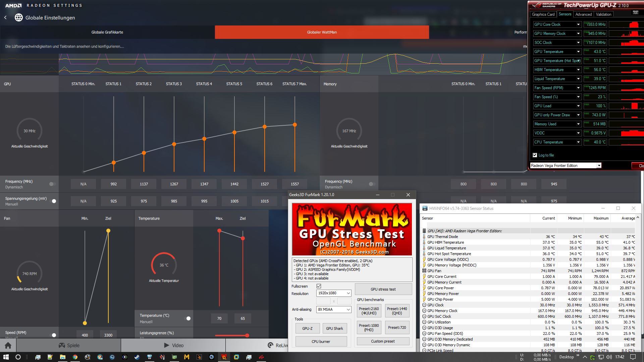The image size is (644, 362).
Task: Toggle GPU Frequency dynamic switch
Action: pos(52,184)
